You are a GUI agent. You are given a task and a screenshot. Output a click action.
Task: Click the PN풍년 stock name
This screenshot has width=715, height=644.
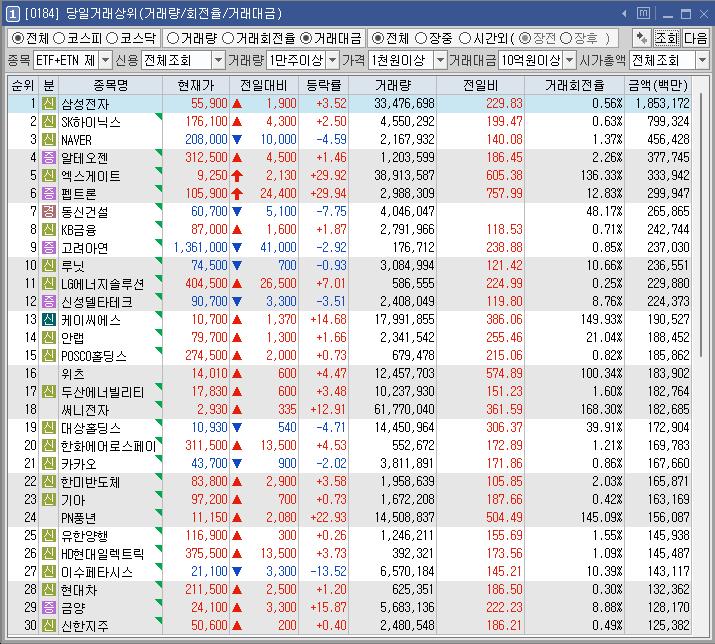click(x=79, y=518)
